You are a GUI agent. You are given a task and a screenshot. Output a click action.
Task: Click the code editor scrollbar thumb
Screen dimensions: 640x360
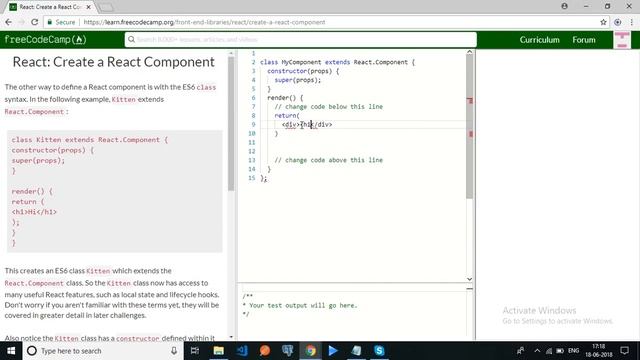[x=469, y=127]
